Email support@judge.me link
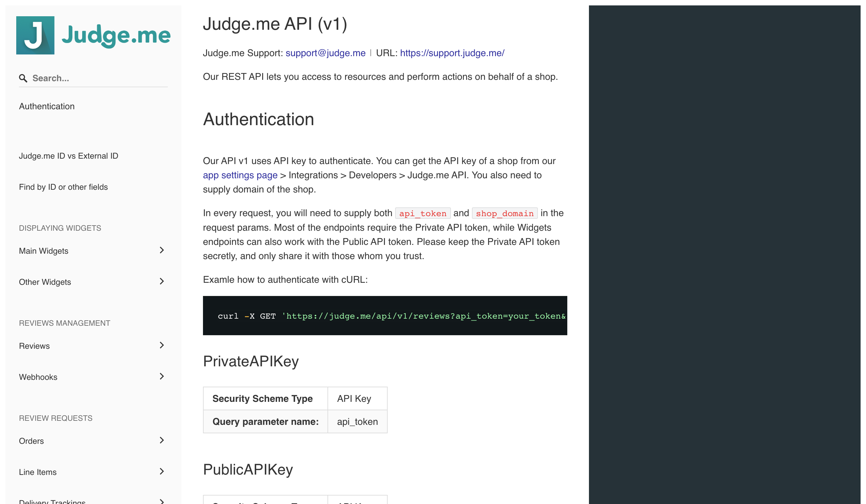Viewport: 866px width, 504px height. (325, 53)
